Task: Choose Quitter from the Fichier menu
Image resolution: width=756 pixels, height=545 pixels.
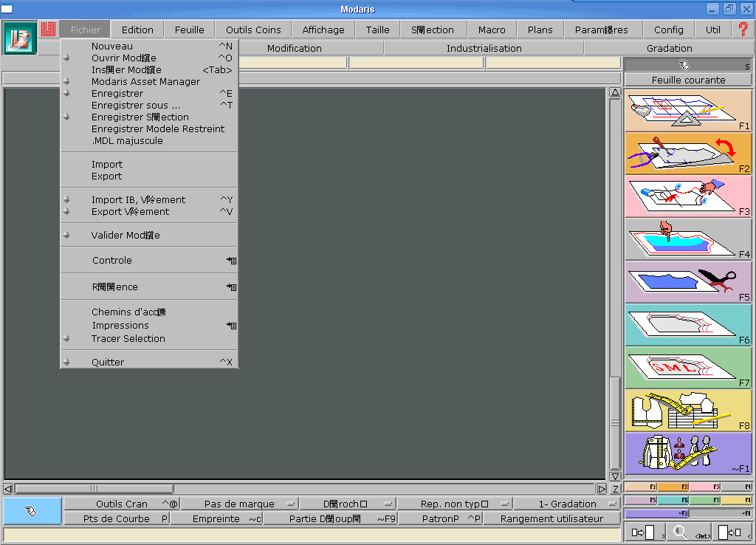Action: click(149, 362)
